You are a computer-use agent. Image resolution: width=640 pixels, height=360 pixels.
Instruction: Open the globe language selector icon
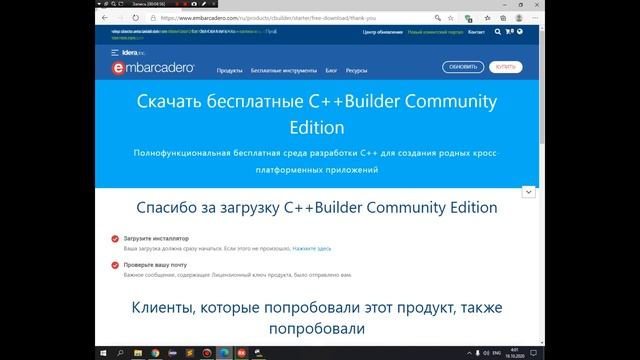click(x=520, y=31)
